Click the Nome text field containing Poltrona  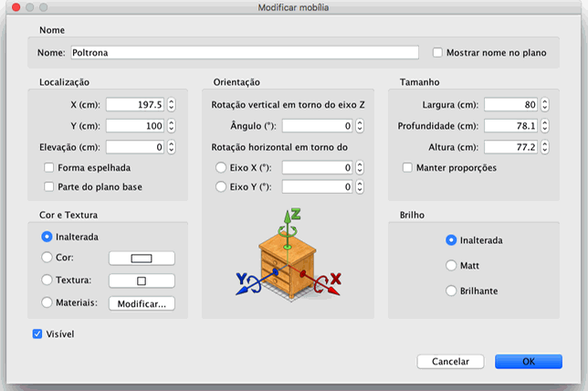tap(245, 53)
